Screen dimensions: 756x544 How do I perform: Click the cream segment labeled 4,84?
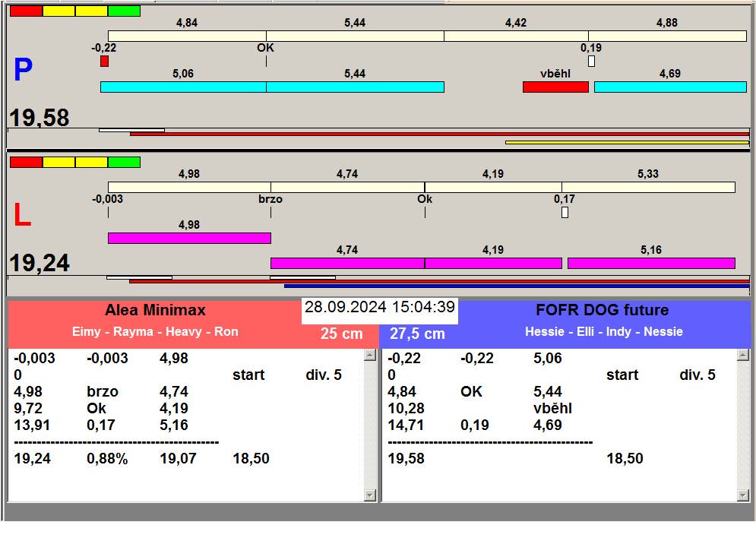coord(187,36)
